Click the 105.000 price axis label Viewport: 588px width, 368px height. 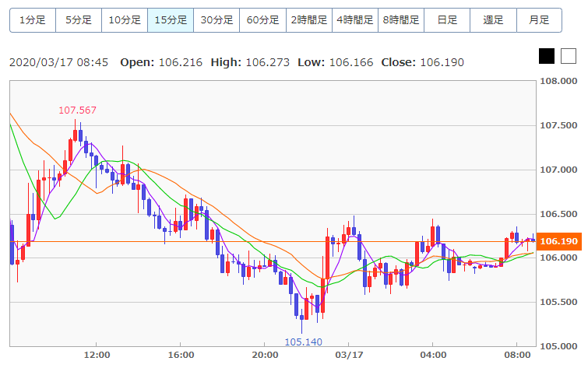(x=558, y=346)
